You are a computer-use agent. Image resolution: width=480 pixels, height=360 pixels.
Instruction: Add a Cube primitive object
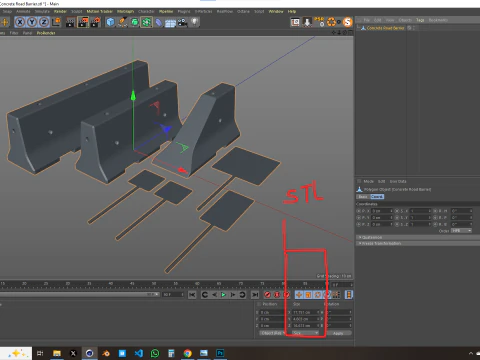110,22
